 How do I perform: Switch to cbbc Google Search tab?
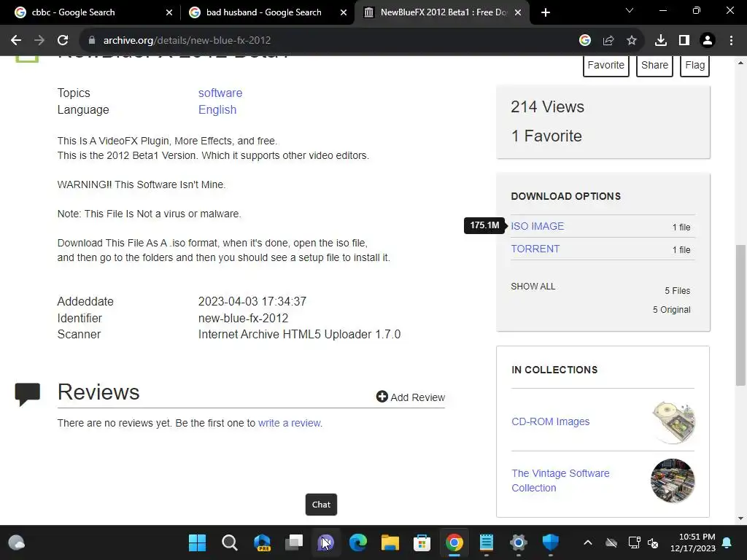[90, 12]
